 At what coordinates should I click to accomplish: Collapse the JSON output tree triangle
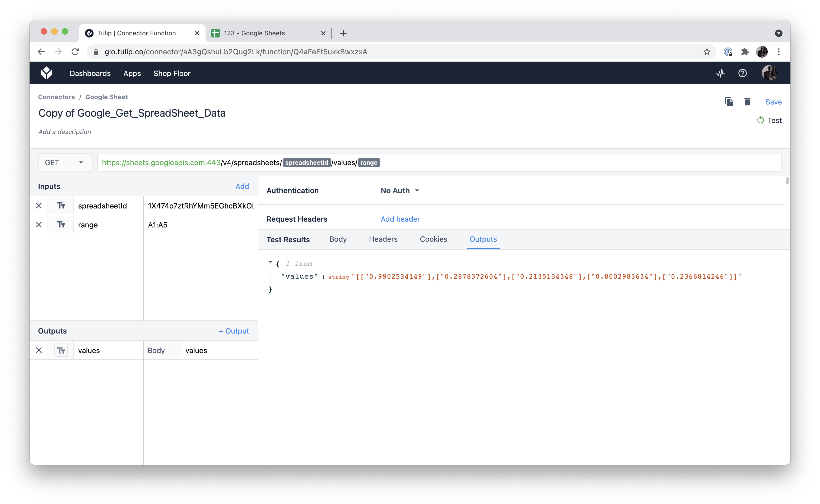270,262
